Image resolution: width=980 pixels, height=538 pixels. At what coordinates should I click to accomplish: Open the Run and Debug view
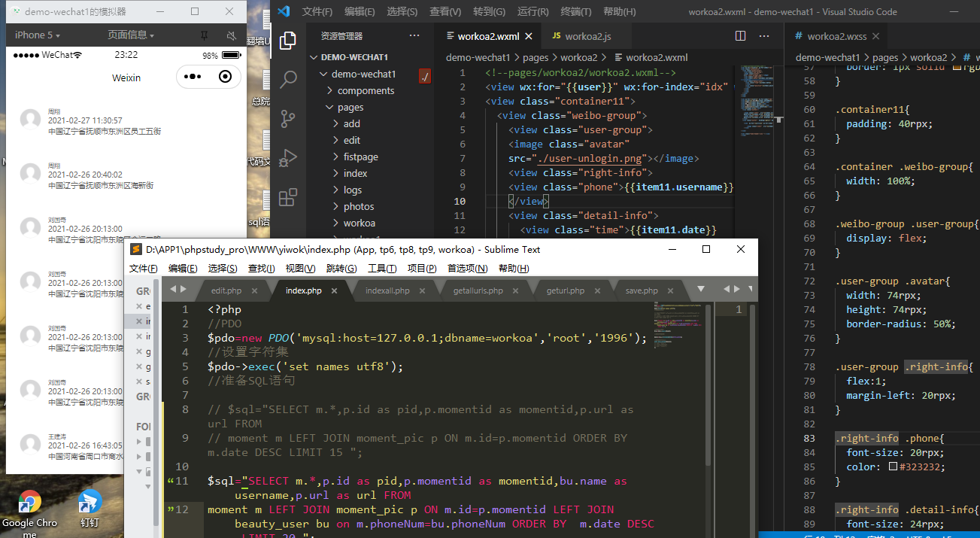[287, 158]
